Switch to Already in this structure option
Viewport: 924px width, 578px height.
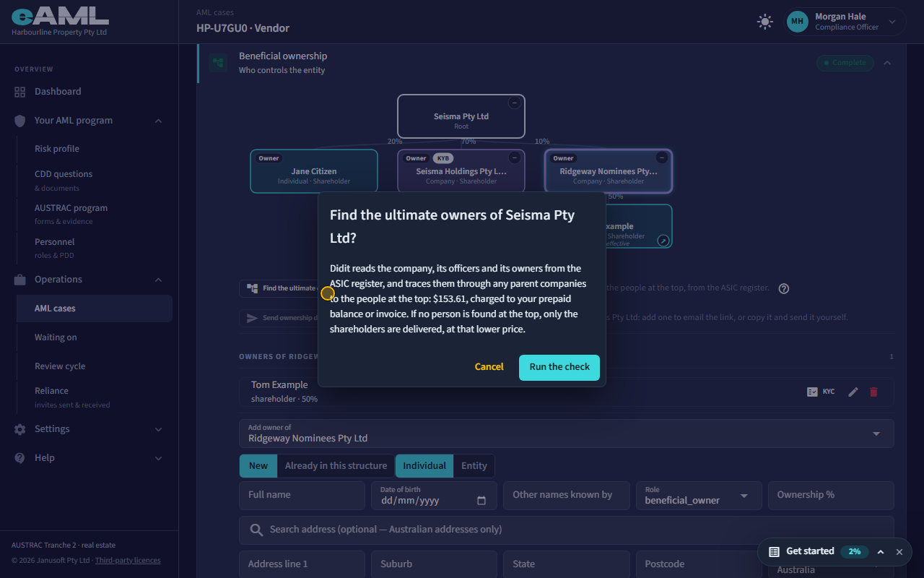tap(336, 466)
